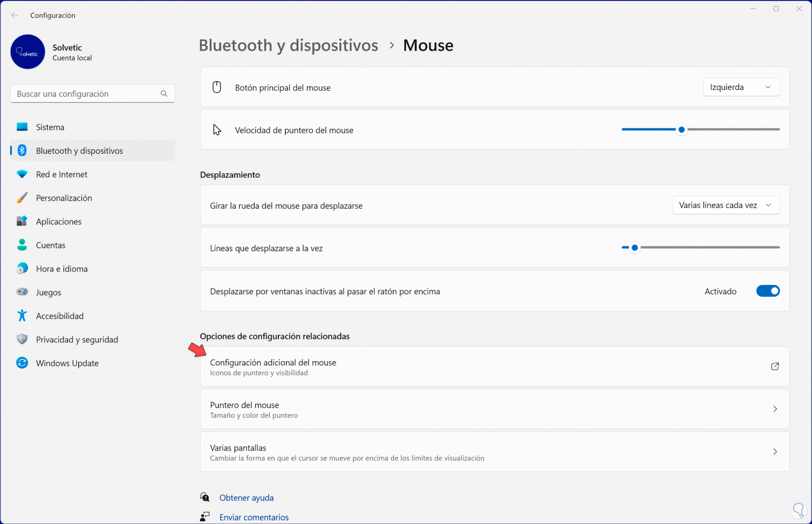Go to Cuentas in the sidebar
Screen dimensions: 812x524
click(x=51, y=245)
